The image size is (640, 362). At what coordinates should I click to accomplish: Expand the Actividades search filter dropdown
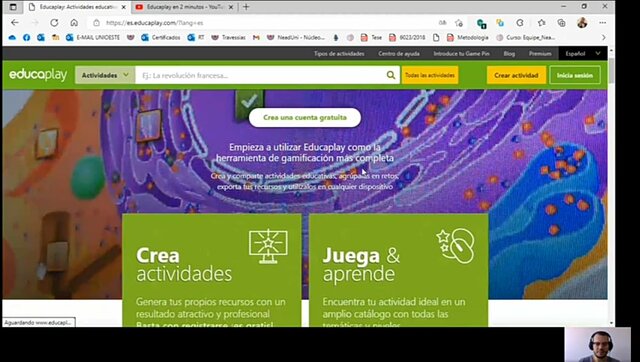pos(105,75)
